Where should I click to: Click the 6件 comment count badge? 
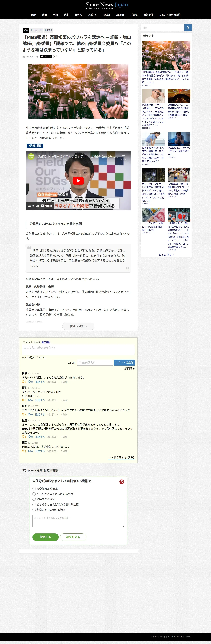click(56, 56)
